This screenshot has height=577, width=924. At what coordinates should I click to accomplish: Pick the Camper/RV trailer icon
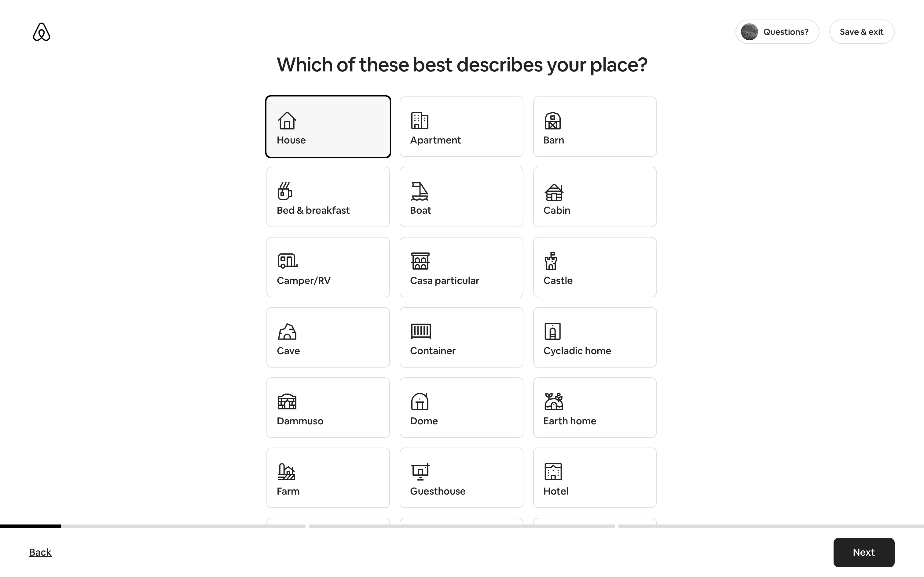pos(287,261)
